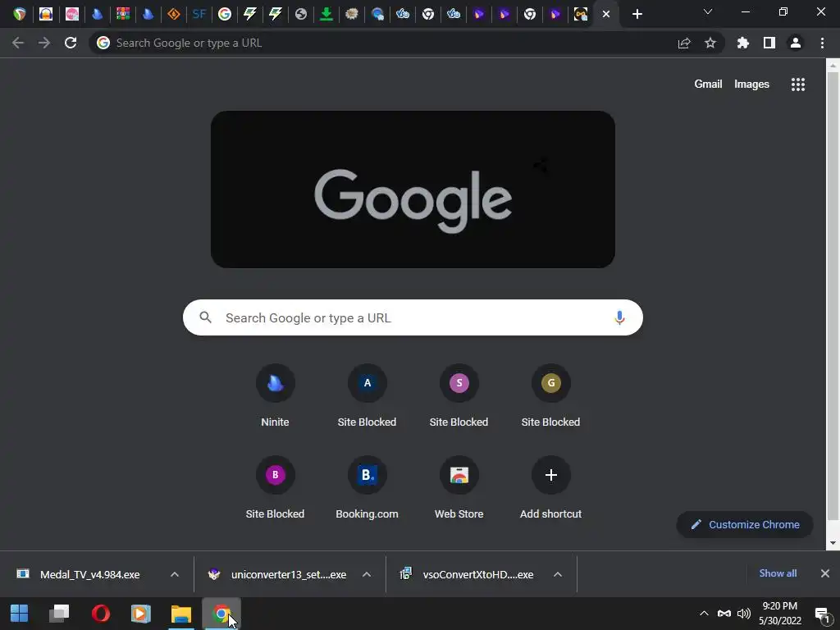Open the Site Blocked shortcut labeled A
This screenshot has height=630, width=840.
pos(367,396)
